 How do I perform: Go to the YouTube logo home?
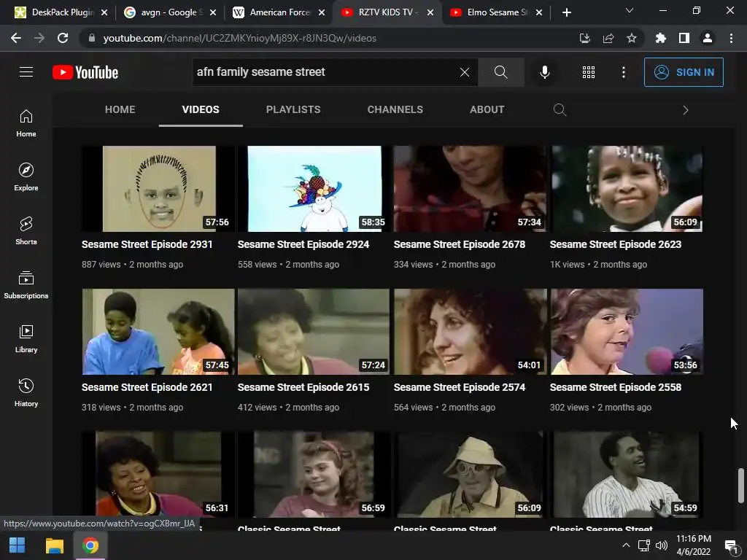[x=85, y=72]
